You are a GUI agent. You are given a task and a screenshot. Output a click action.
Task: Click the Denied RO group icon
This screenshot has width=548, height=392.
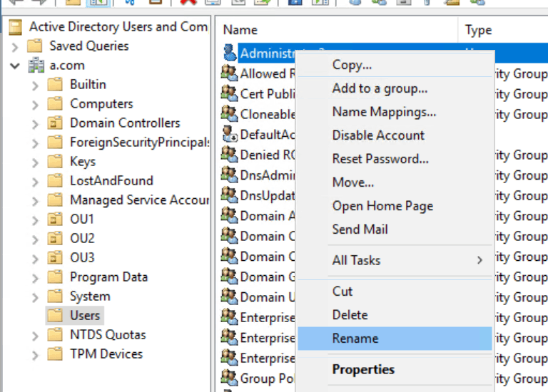(x=229, y=154)
